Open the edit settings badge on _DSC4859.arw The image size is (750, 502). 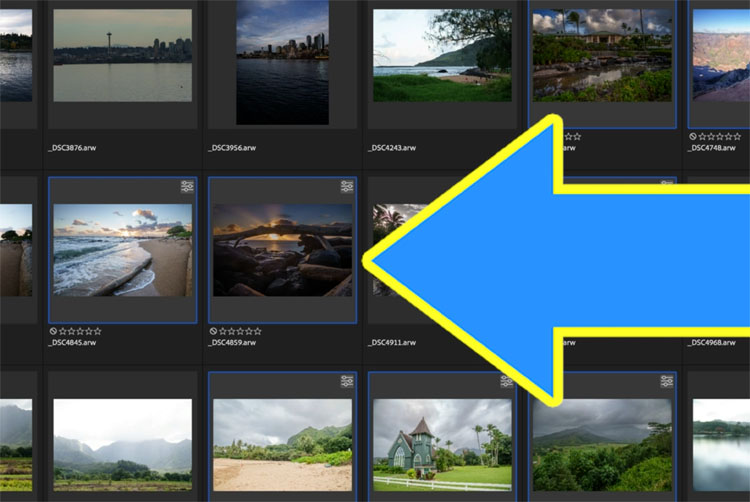(x=347, y=186)
